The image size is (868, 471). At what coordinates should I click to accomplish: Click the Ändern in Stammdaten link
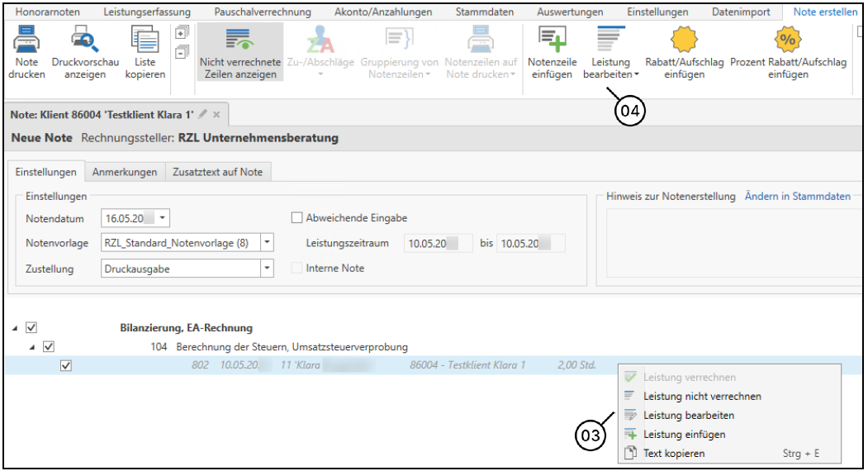click(797, 197)
